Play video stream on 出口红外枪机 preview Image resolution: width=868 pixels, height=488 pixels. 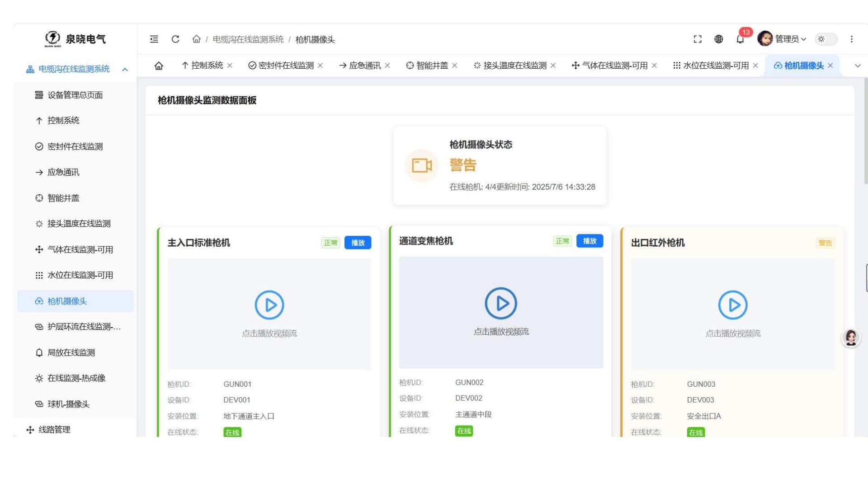point(733,305)
